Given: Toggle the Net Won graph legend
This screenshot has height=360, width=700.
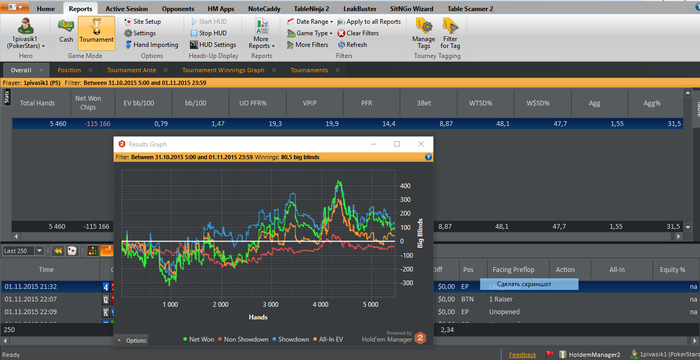Looking at the screenshot, I should (198, 339).
